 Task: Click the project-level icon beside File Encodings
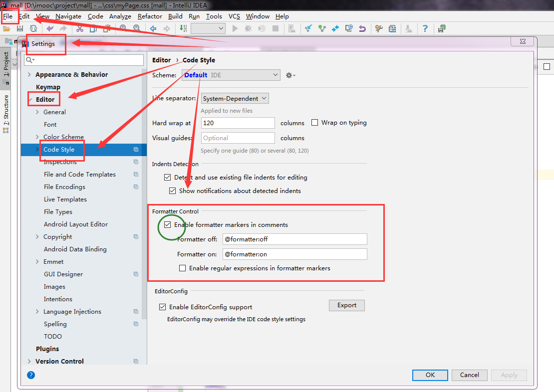point(136,187)
